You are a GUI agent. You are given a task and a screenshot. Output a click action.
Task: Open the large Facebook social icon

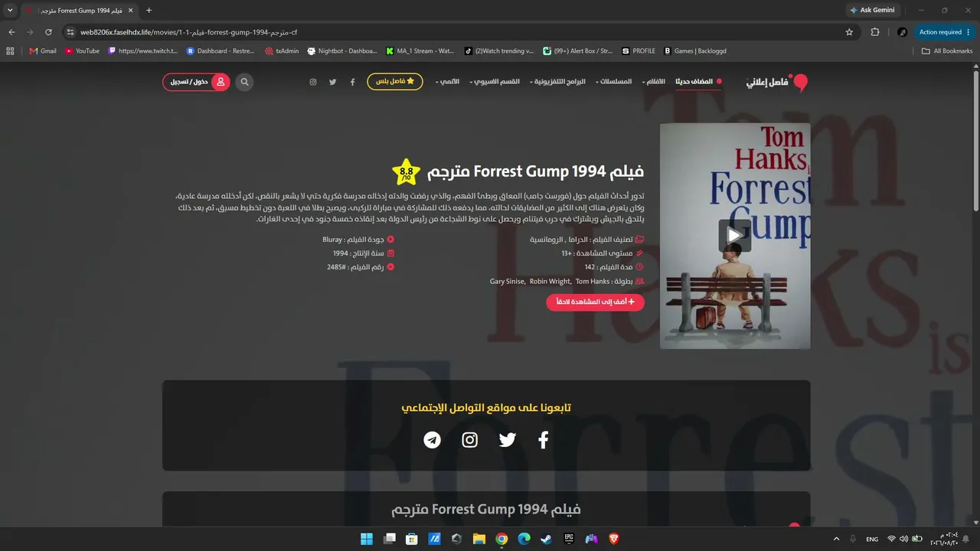tap(544, 440)
